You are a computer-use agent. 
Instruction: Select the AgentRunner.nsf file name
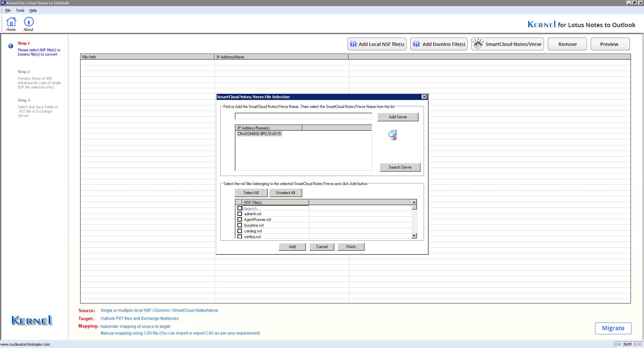(257, 220)
